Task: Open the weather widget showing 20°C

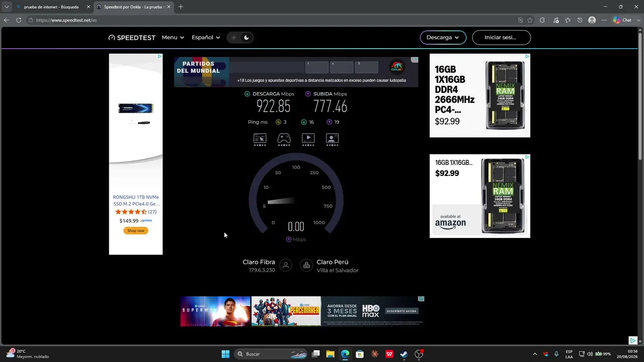Action: 28,354
